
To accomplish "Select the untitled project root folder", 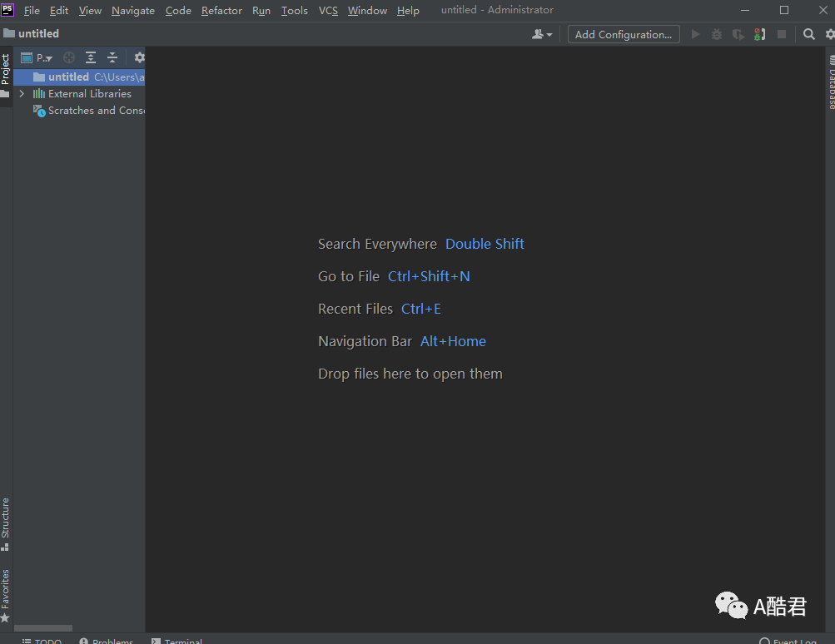I will pyautogui.click(x=79, y=77).
